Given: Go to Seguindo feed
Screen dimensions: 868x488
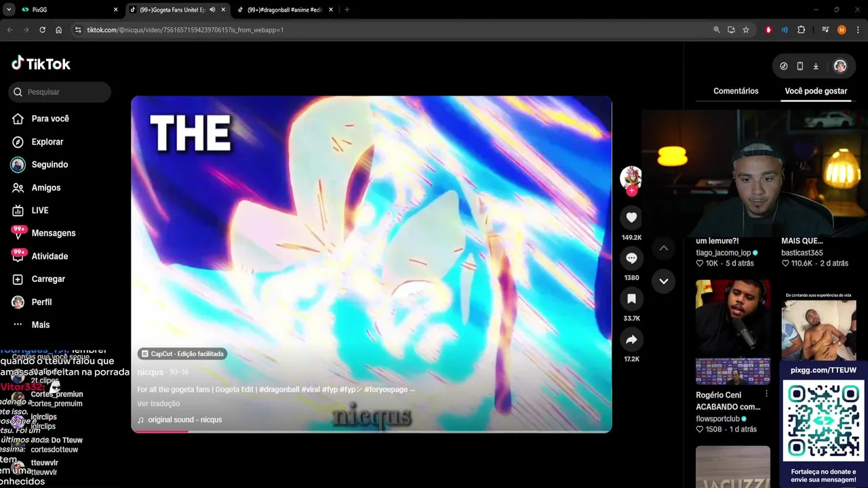Looking at the screenshot, I should 40,165.
